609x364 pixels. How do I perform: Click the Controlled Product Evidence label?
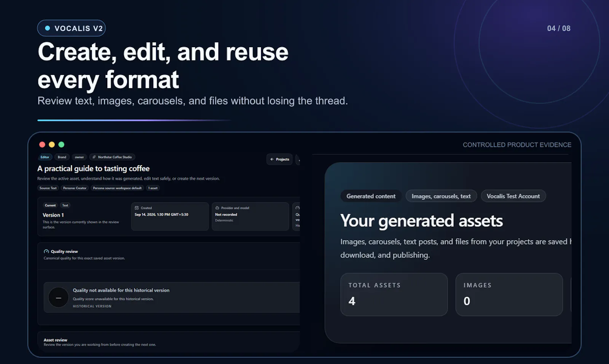pyautogui.click(x=517, y=145)
